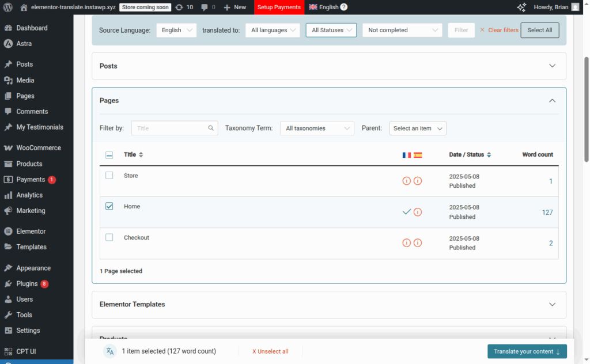The height and width of the screenshot is (364, 590).
Task: Click Spanish status icon for Home page
Action: 418,212
